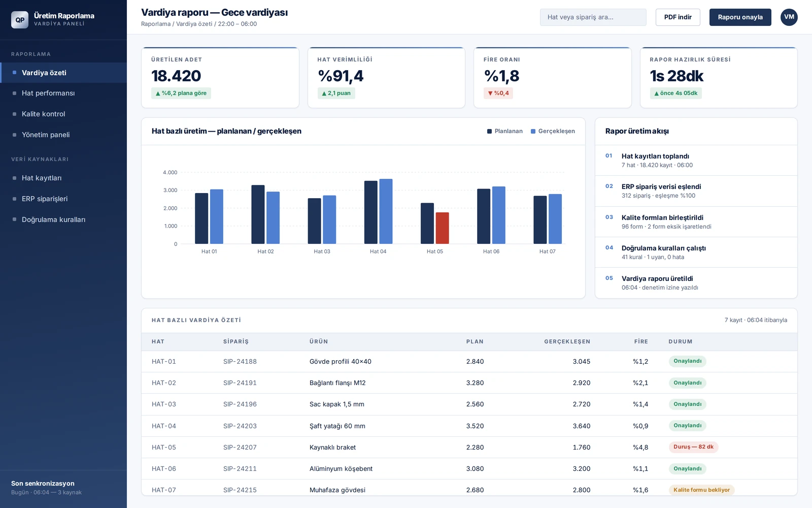812x508 pixels.
Task: Click Raporu onayla button
Action: click(740, 17)
